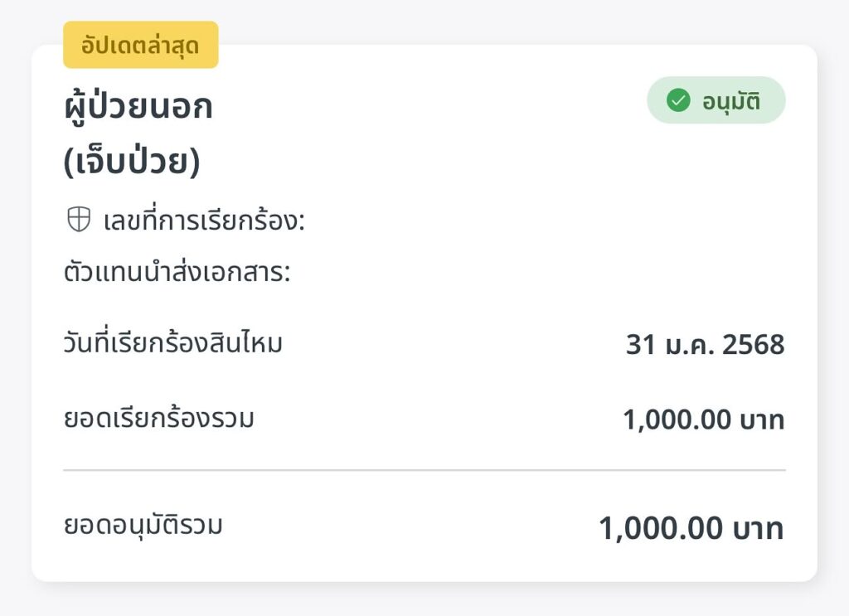Click the horizontal divider line above ยอดอนุมัติรวม

[x=424, y=470]
